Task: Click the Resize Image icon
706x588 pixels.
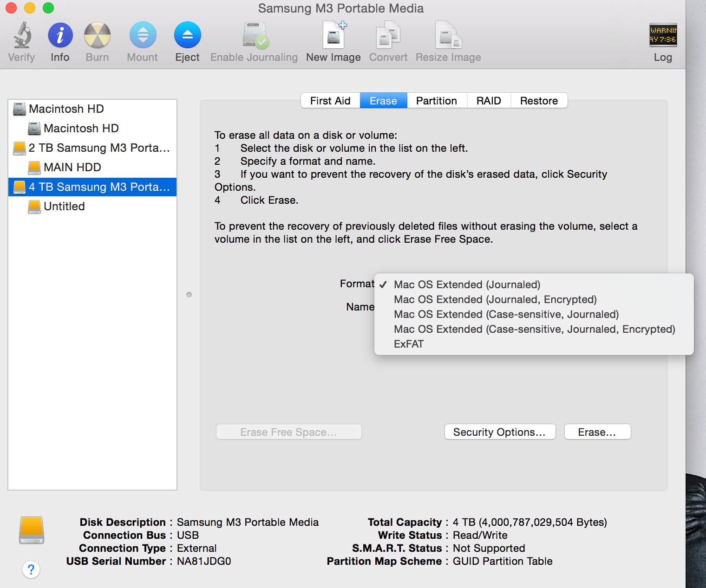Action: [x=448, y=35]
